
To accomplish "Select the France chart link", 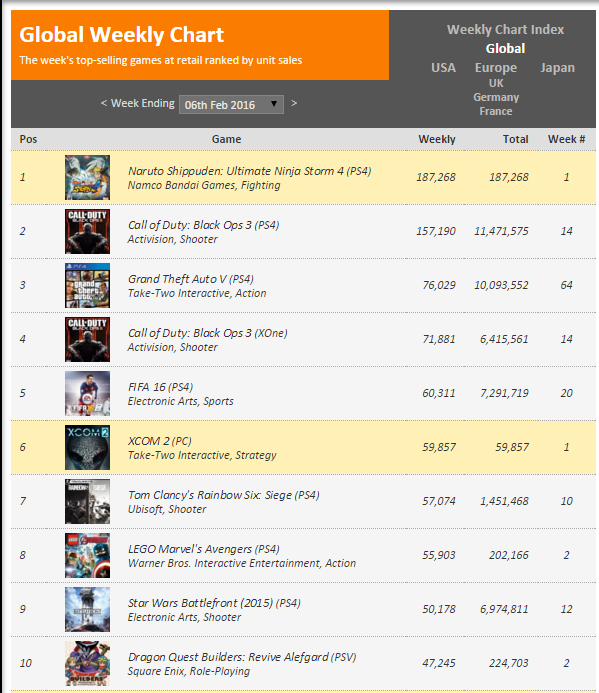I will [496, 111].
